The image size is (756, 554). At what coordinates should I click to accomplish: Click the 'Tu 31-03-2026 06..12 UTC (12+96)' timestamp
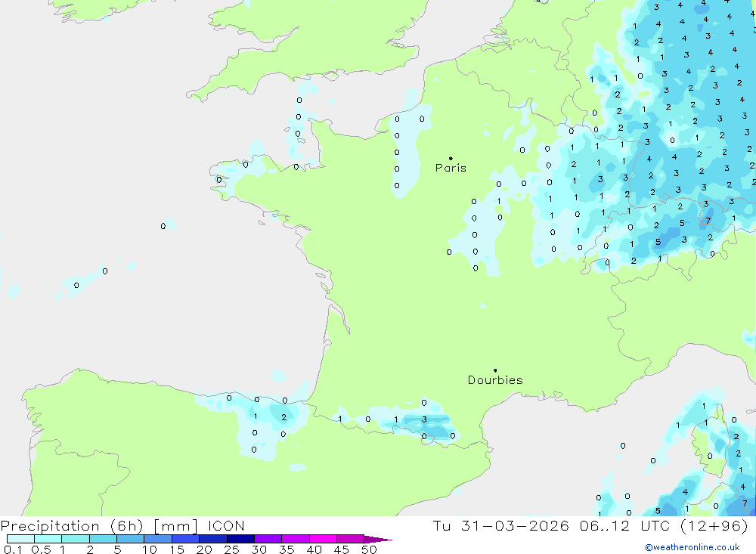click(x=590, y=525)
